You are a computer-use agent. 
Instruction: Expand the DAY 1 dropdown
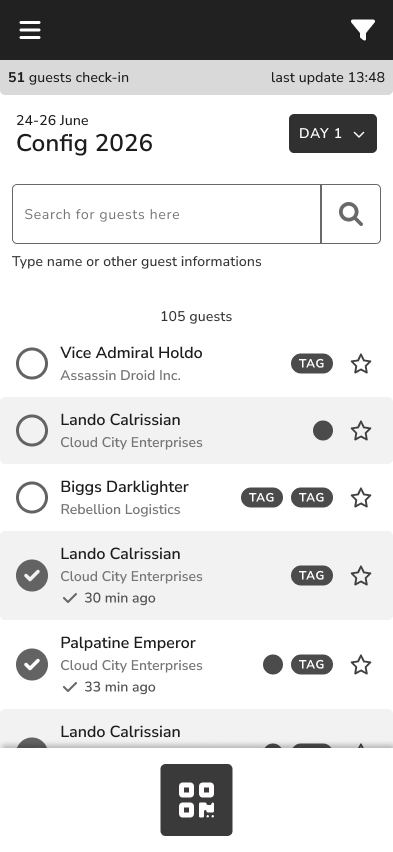(x=333, y=134)
